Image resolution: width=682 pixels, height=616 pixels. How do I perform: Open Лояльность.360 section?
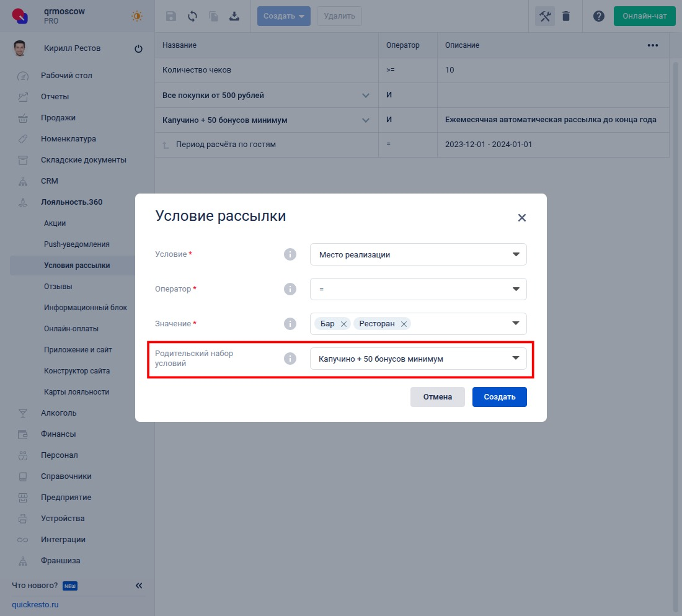coord(72,202)
